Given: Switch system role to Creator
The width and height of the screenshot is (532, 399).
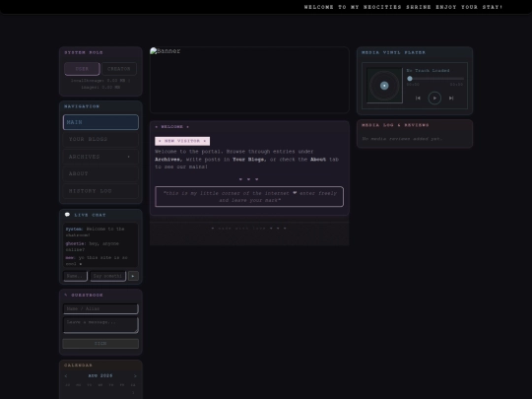Looking at the screenshot, I should tap(119, 69).
